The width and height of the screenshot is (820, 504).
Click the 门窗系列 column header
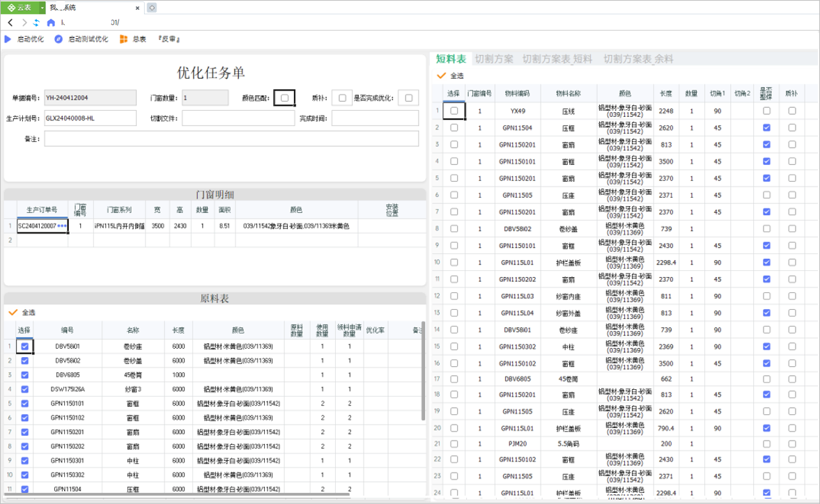point(119,210)
